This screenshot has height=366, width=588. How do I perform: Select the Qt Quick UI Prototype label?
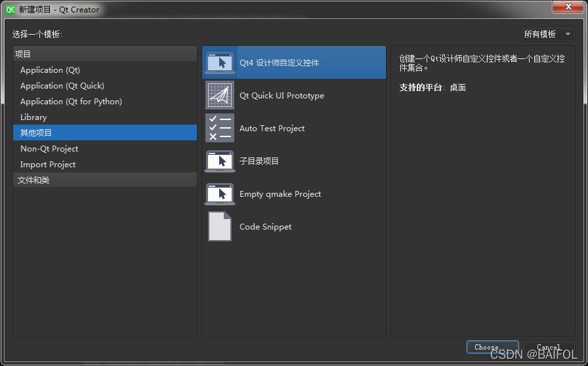[282, 96]
